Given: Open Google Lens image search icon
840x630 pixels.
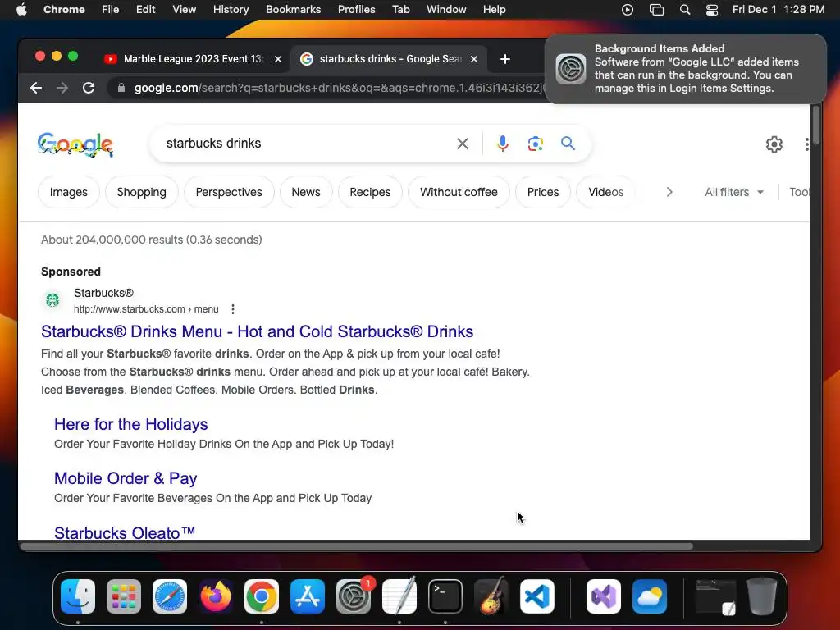Looking at the screenshot, I should (535, 144).
